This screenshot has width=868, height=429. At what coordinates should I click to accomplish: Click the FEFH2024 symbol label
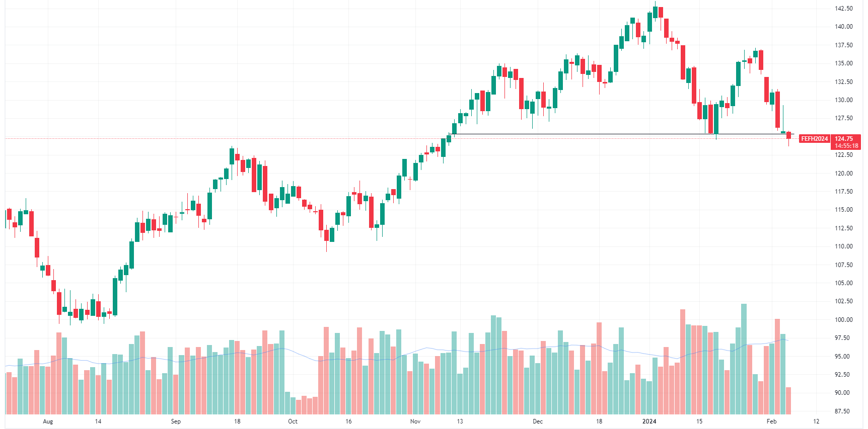point(814,139)
